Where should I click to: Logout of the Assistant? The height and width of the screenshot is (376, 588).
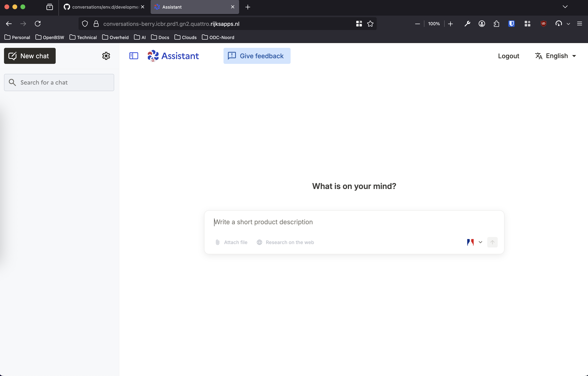[508, 56]
